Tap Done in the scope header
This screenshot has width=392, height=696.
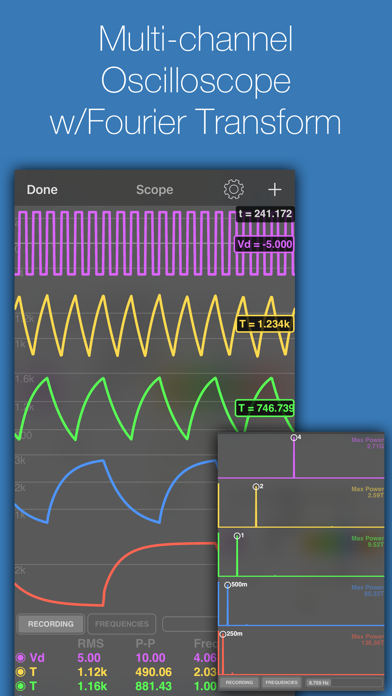(x=42, y=190)
